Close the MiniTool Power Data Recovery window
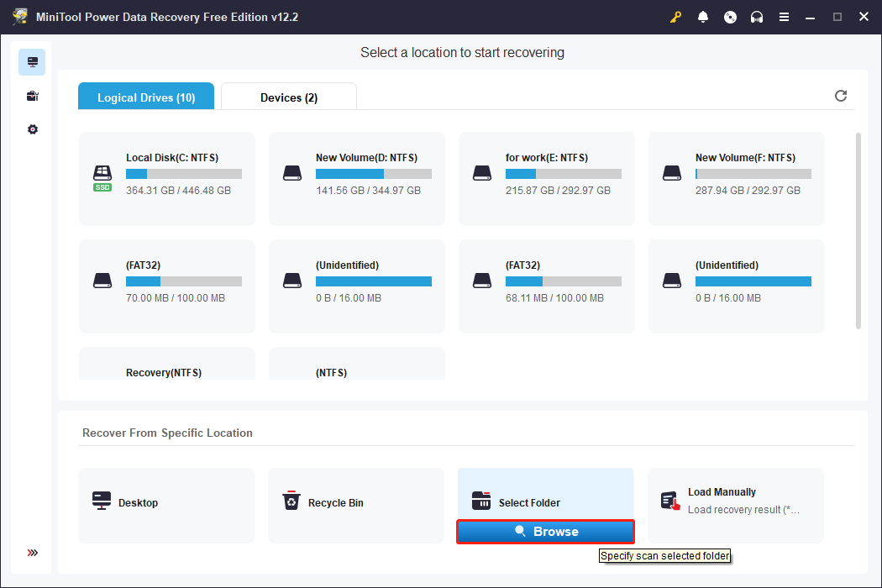This screenshot has height=588, width=882. 864,17
